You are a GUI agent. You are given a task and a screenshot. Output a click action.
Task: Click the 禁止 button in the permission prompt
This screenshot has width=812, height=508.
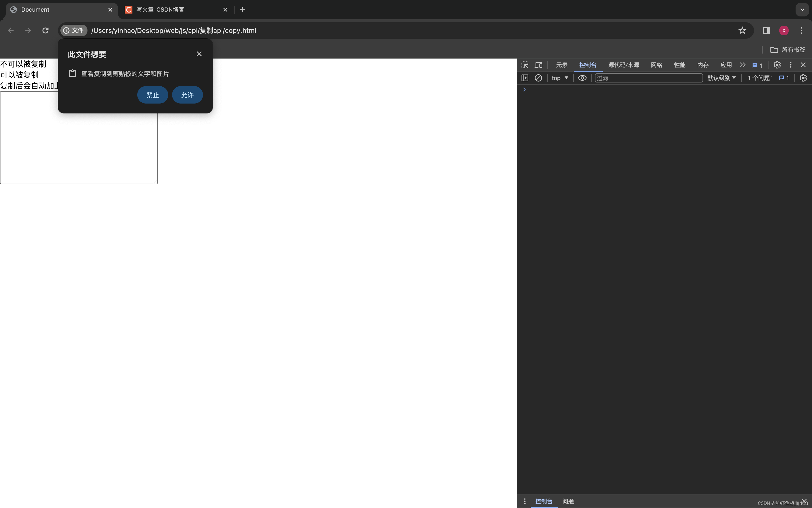(x=153, y=95)
